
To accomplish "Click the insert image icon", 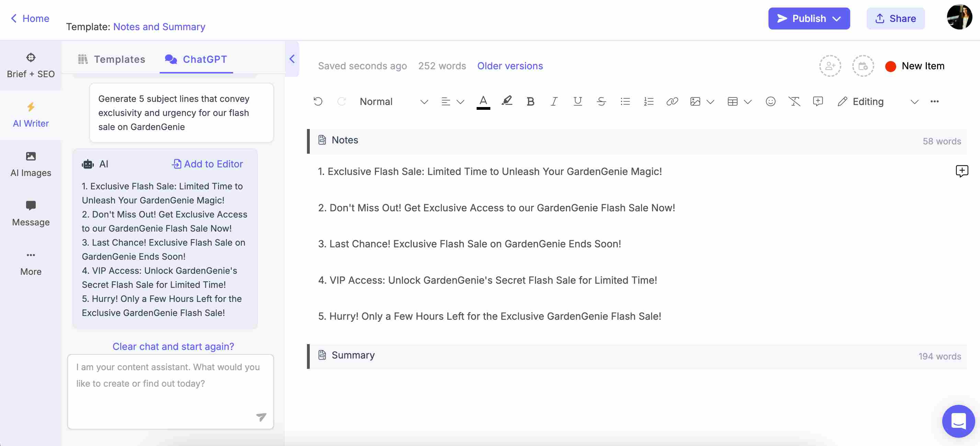I will click(x=695, y=102).
